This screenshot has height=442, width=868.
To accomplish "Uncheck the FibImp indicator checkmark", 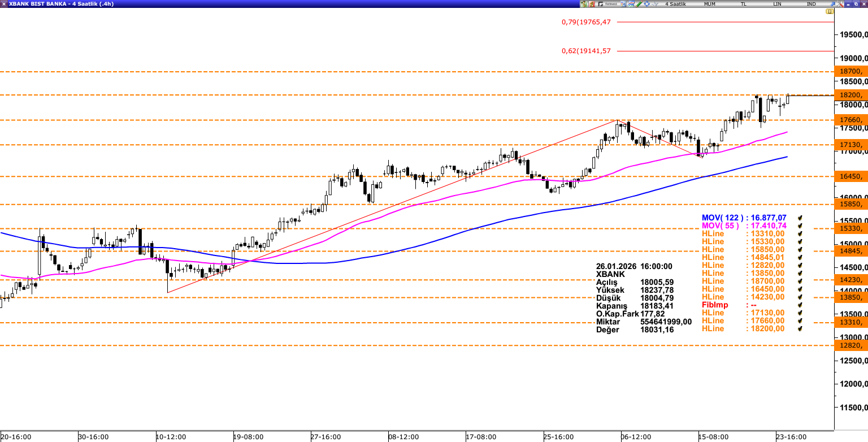I will pyautogui.click(x=800, y=305).
